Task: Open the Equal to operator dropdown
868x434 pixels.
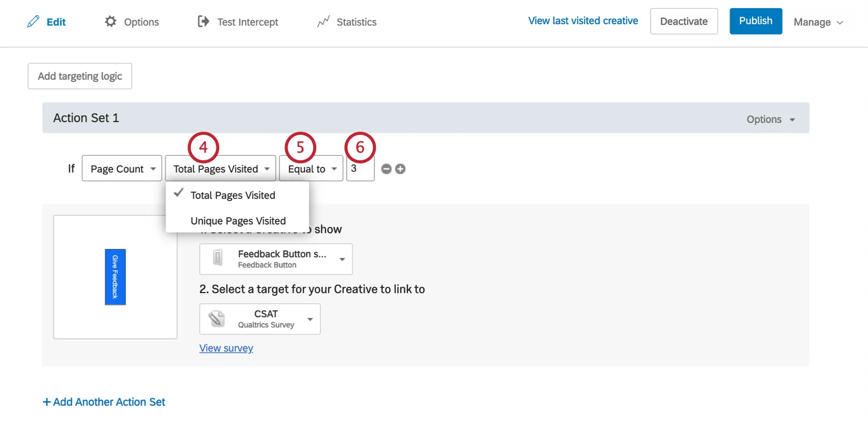Action: pos(311,169)
